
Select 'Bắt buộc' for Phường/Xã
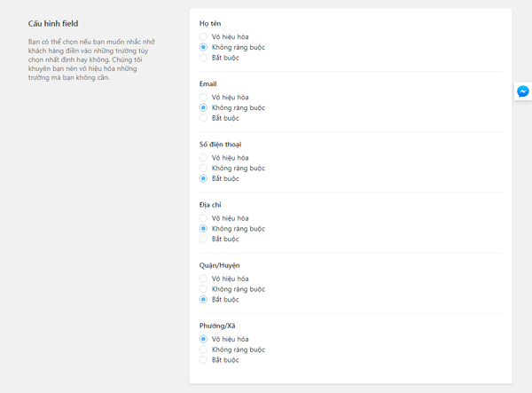pos(204,360)
